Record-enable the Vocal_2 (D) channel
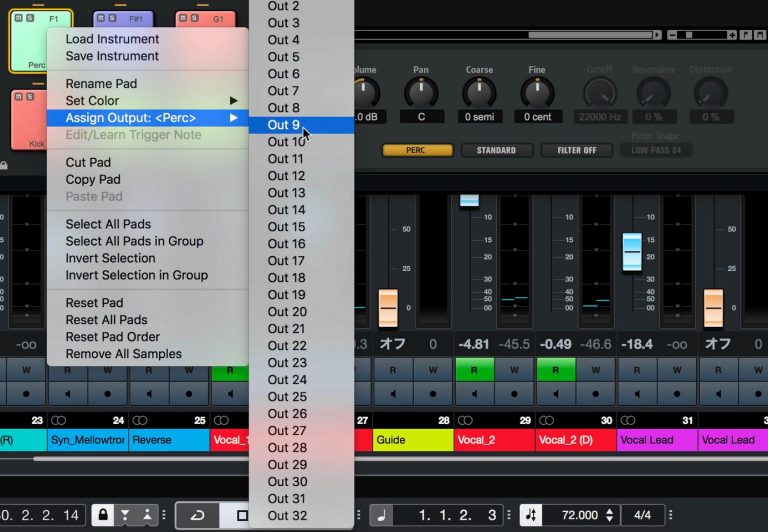This screenshot has height=532, width=768. click(x=596, y=393)
